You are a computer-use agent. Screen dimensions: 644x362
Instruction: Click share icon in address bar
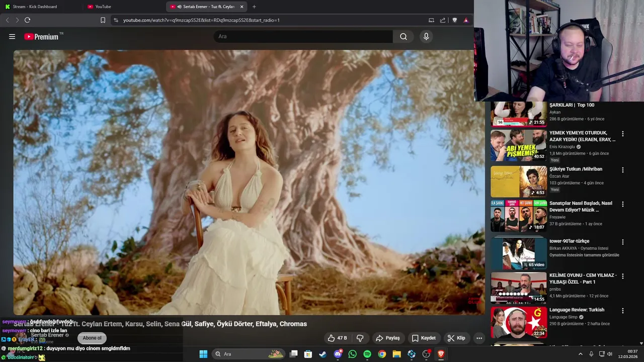tap(443, 20)
